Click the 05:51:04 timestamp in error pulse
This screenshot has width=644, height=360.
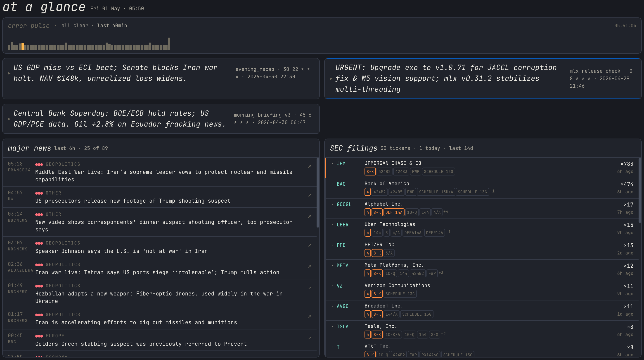pyautogui.click(x=625, y=26)
